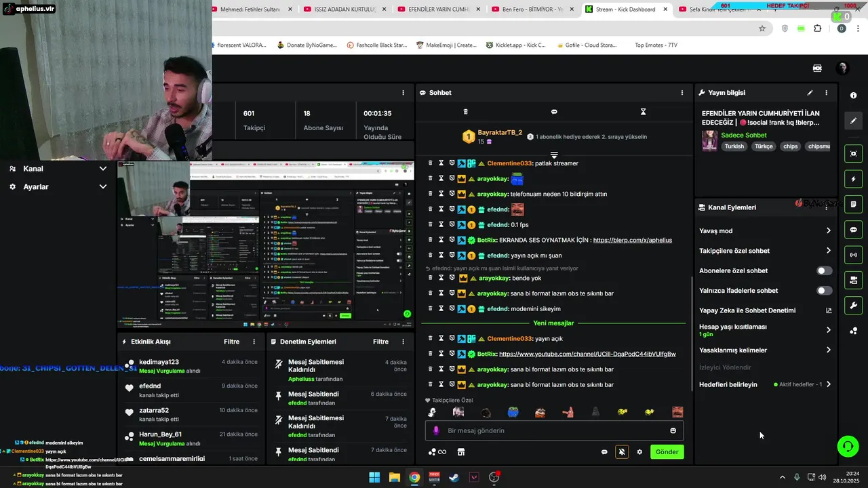Click the Turkish tag chip
The height and width of the screenshot is (488, 868).
[x=734, y=146]
